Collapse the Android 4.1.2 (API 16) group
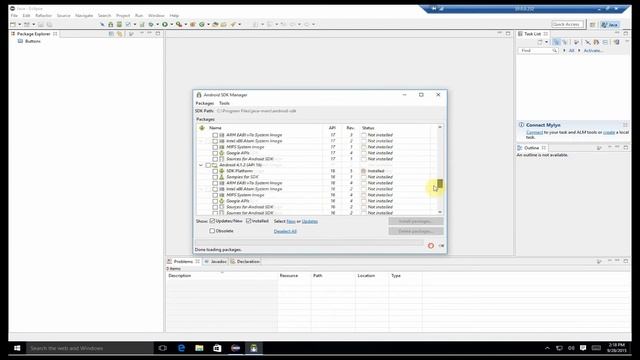 [201, 165]
